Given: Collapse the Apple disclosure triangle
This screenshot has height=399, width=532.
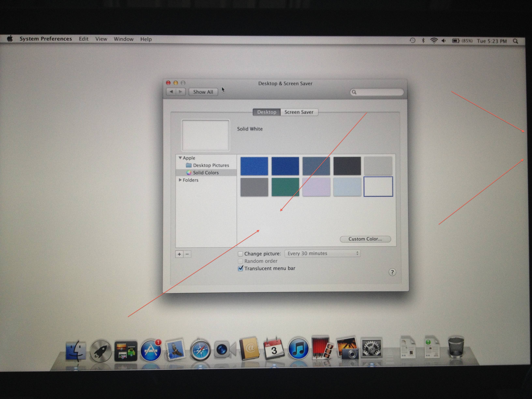Looking at the screenshot, I should tap(180, 158).
